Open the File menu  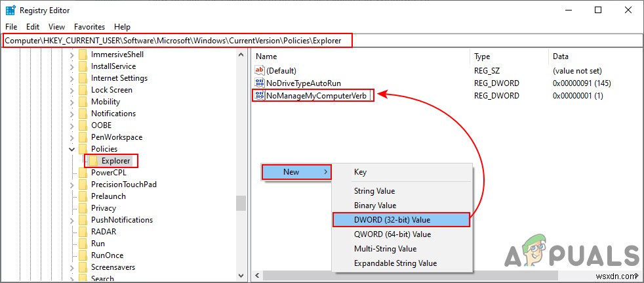[11, 27]
